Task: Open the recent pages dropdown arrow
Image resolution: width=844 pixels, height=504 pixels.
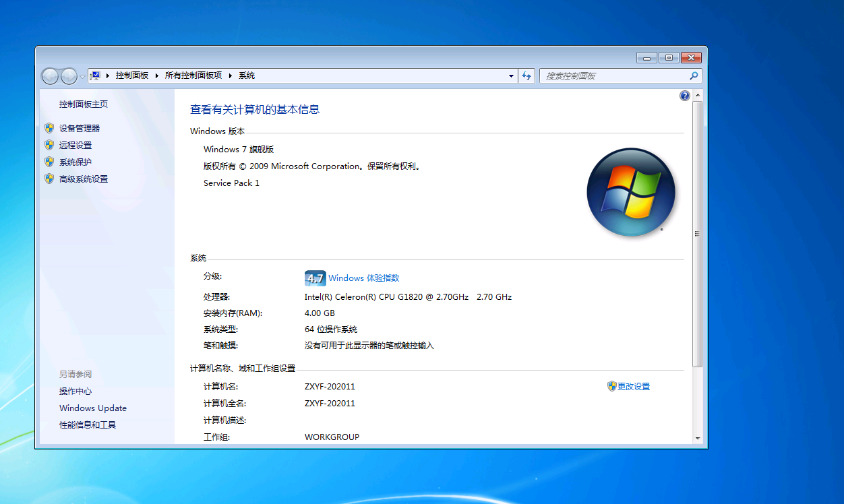Action: tap(83, 76)
